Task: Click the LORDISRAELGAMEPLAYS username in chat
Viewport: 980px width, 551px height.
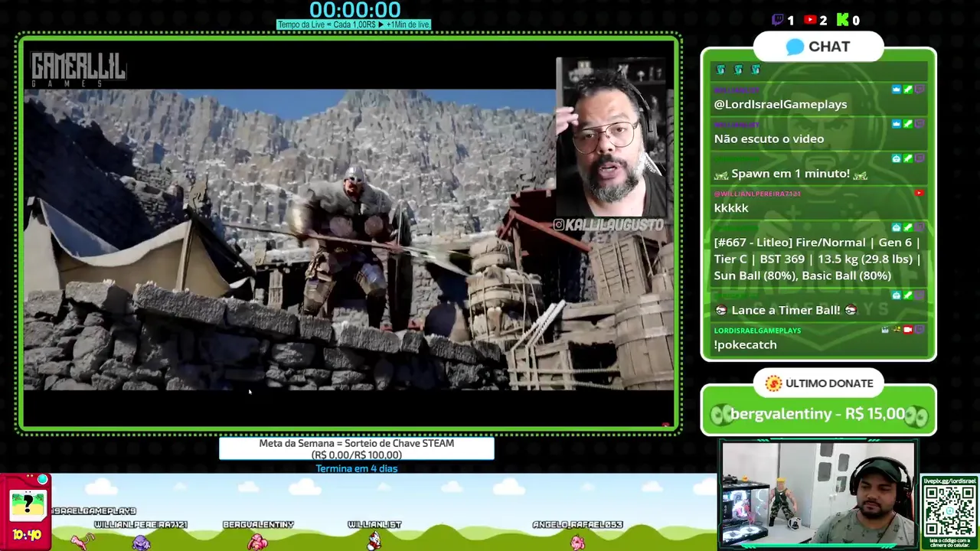Action: coord(757,331)
